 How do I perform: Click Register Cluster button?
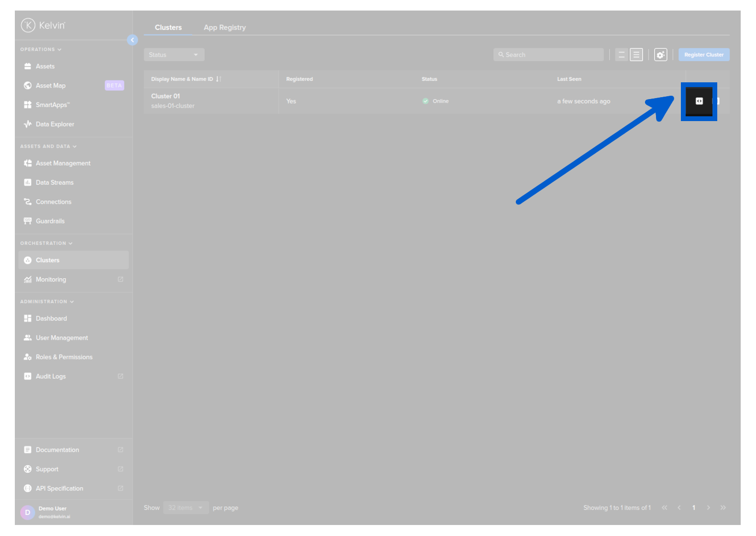tap(703, 55)
